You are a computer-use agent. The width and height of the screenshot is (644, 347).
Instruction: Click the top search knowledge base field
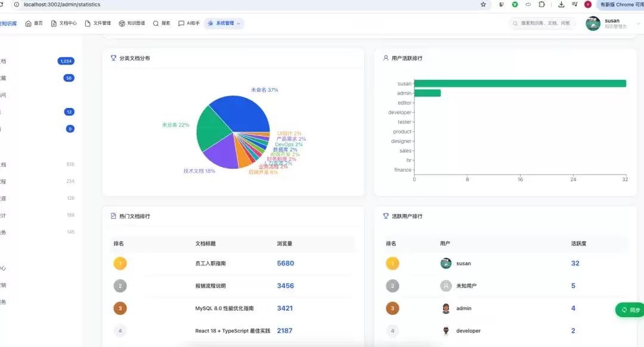pyautogui.click(x=542, y=23)
